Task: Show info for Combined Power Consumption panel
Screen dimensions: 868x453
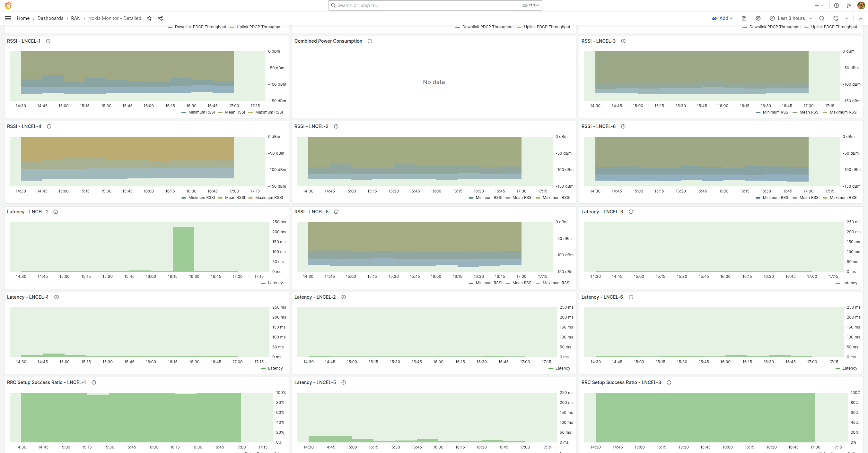Action: (370, 41)
